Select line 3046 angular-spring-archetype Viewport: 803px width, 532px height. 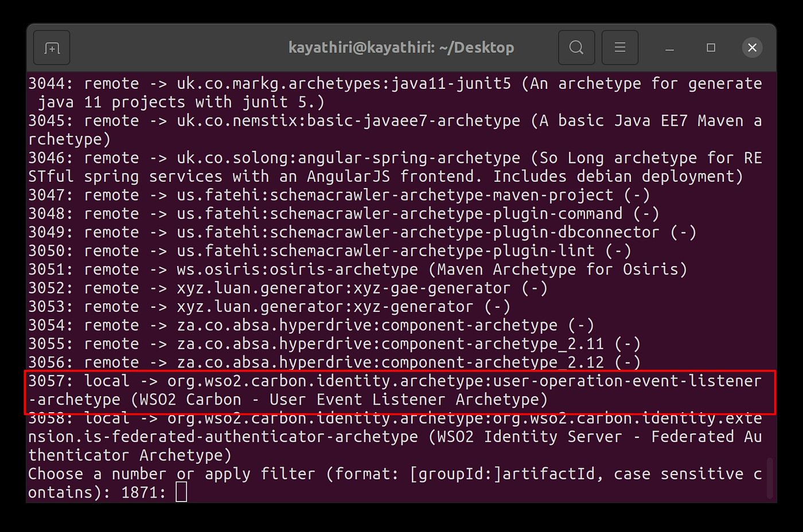(x=395, y=167)
